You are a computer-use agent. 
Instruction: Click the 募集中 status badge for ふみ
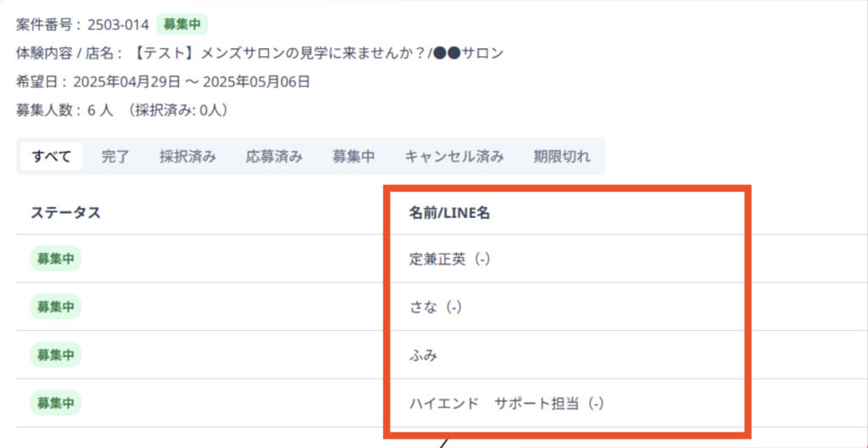pyautogui.click(x=55, y=355)
